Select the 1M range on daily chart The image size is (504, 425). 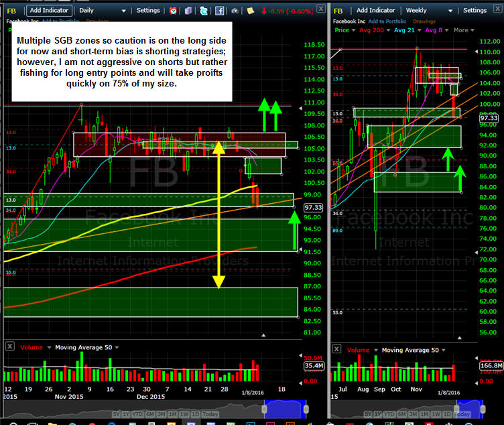point(173,414)
